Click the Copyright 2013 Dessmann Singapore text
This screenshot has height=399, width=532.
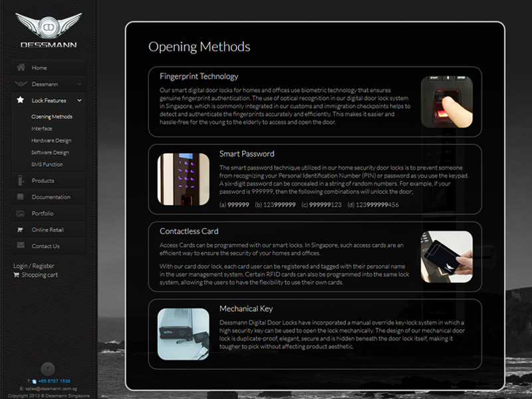(49, 396)
